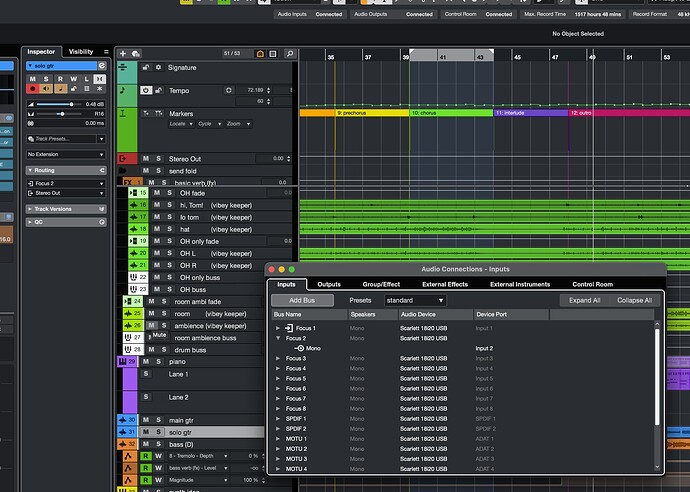The height and width of the screenshot is (492, 690).
Task: Expand the Focus 1 bus row
Action: click(x=278, y=328)
